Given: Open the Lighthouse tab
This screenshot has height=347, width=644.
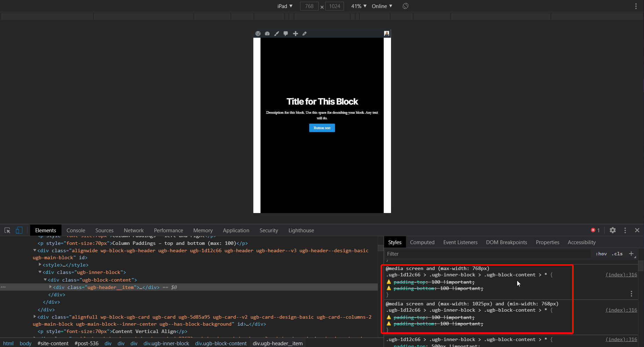Looking at the screenshot, I should 301,230.
